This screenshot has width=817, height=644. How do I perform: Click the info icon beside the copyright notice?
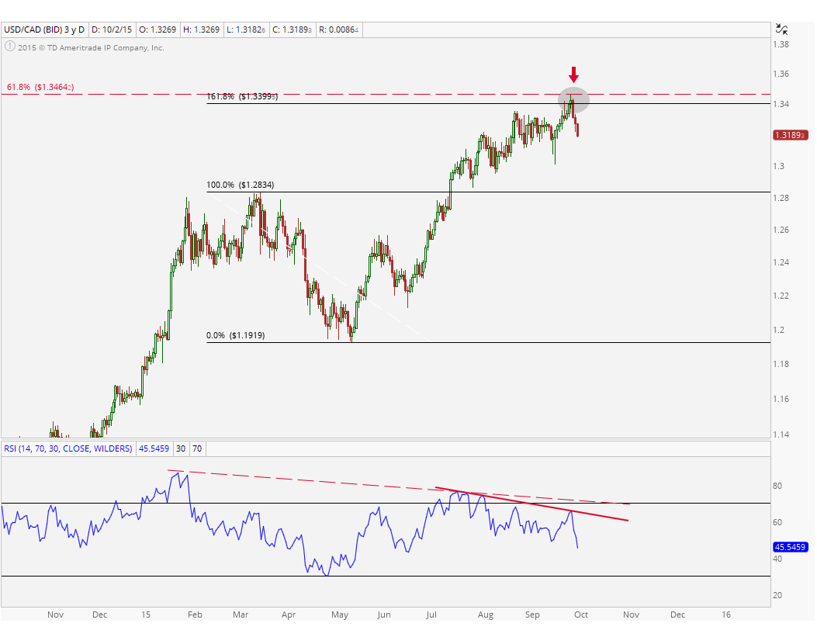[x=10, y=47]
